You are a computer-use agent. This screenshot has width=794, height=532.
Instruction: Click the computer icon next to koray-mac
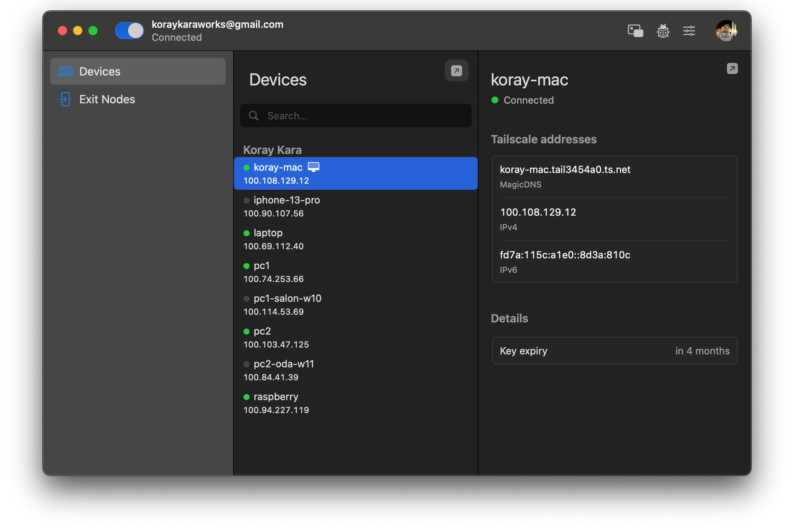(314, 167)
